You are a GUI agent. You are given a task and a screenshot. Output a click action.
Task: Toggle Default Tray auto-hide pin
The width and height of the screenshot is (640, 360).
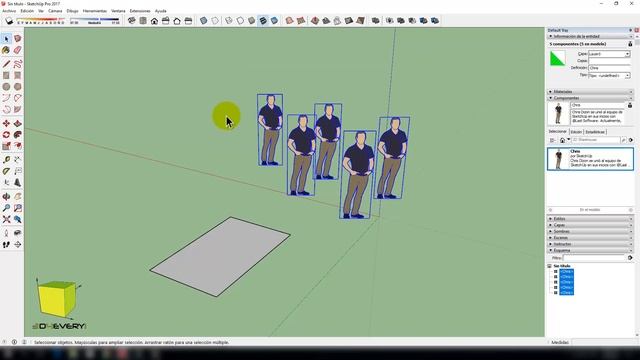(x=631, y=30)
